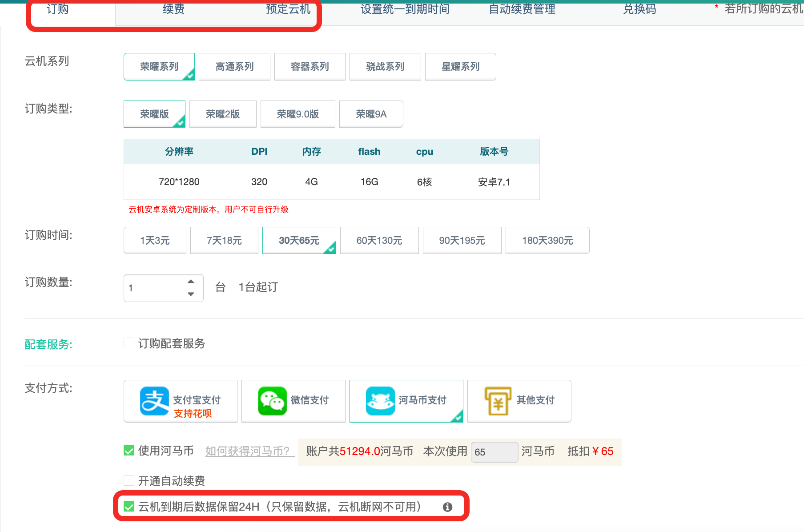
Task: Select the 高通系列 cloud phone series
Action: click(234, 67)
